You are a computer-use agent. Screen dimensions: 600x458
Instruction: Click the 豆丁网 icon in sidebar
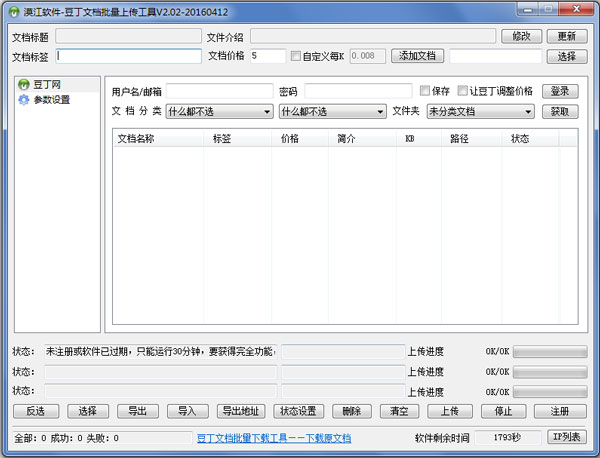(24, 85)
